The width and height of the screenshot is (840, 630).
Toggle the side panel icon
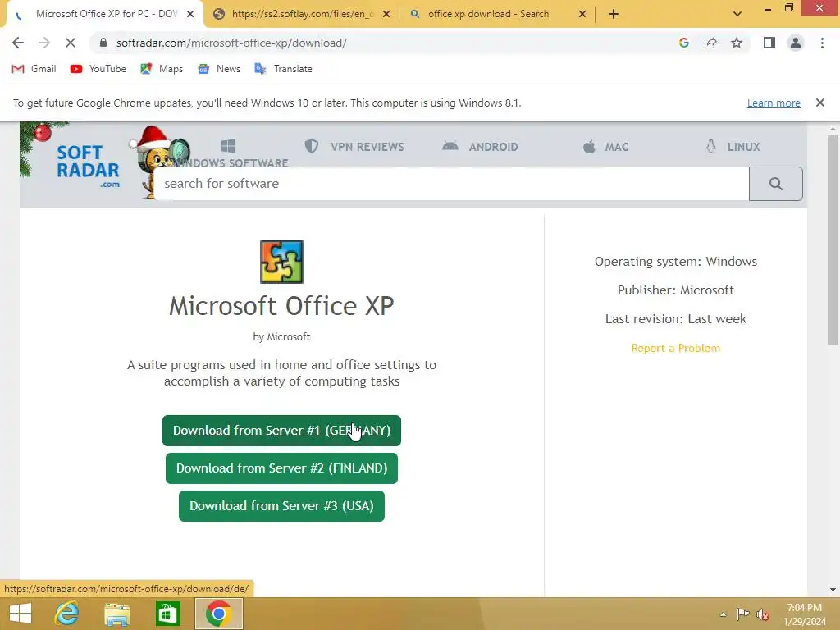coord(769,43)
